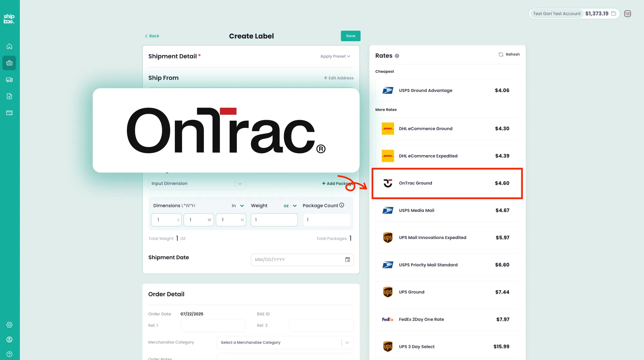Click the FedEx logo for 2Day One Rate

(x=388, y=319)
